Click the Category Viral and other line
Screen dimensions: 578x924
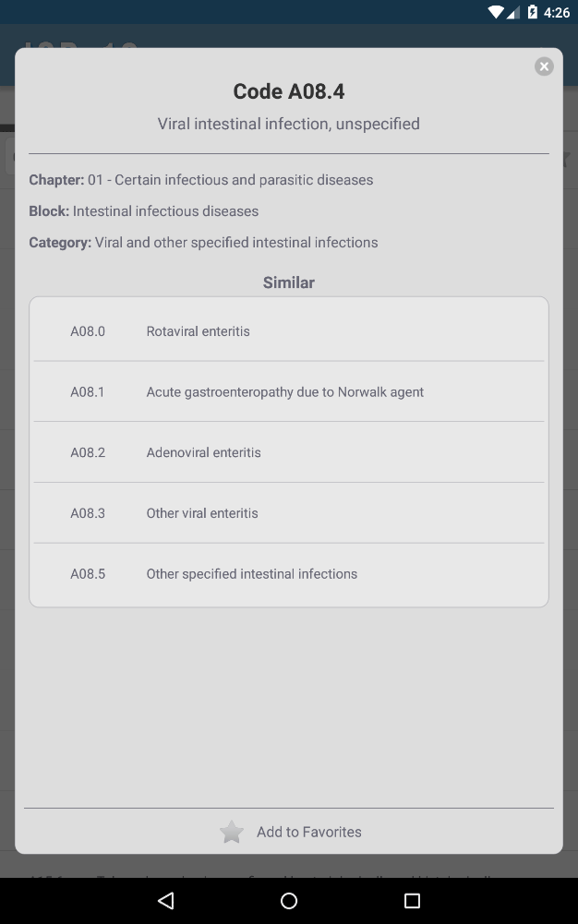[203, 243]
